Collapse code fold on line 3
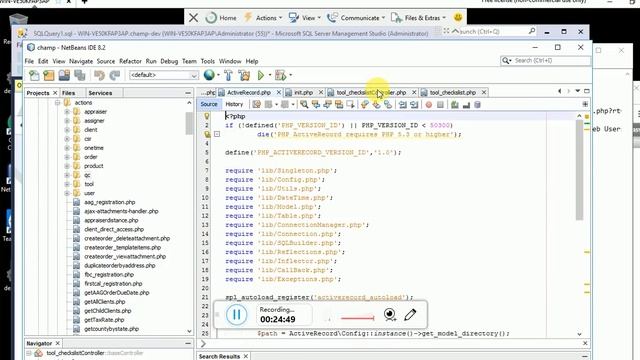 coord(217,134)
